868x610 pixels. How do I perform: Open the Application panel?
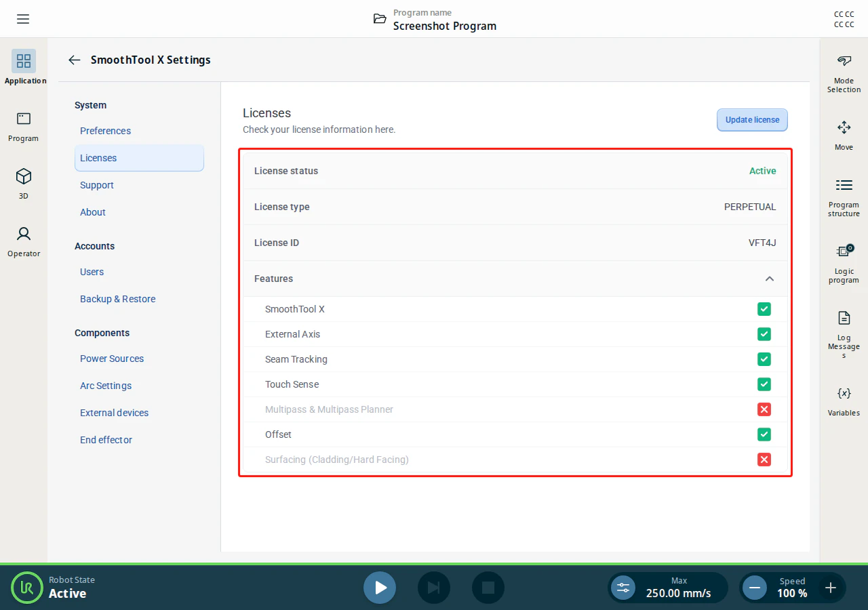click(x=24, y=67)
